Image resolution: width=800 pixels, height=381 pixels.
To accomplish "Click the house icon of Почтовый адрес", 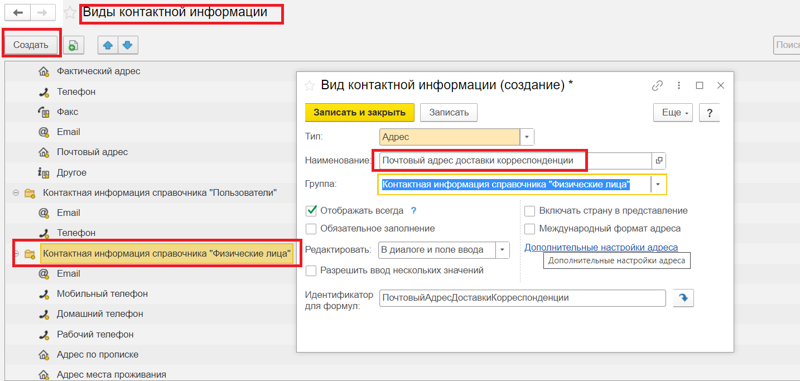I will point(44,152).
